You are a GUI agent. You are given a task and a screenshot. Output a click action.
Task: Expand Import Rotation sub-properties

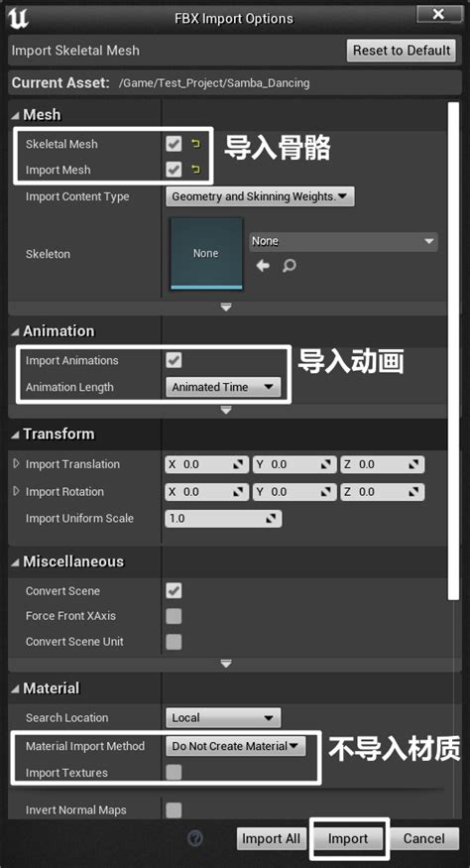16,491
